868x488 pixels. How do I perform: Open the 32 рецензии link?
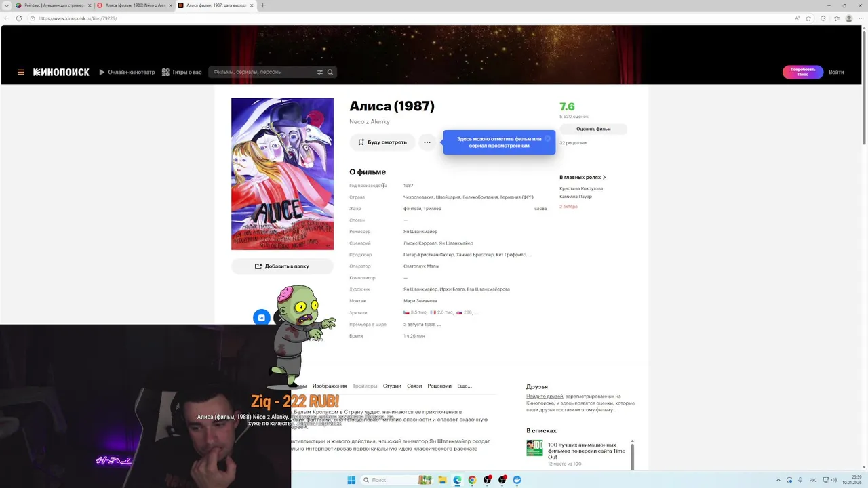coord(573,143)
